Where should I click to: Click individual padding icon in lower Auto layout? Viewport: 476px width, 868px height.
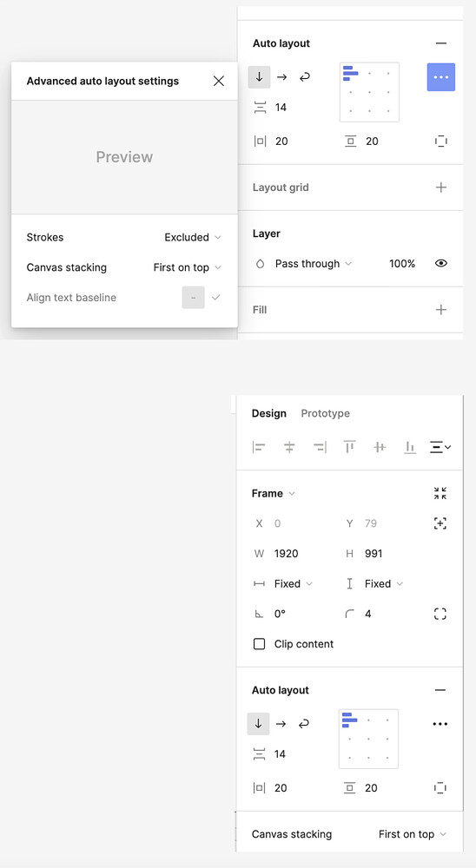tap(440, 788)
